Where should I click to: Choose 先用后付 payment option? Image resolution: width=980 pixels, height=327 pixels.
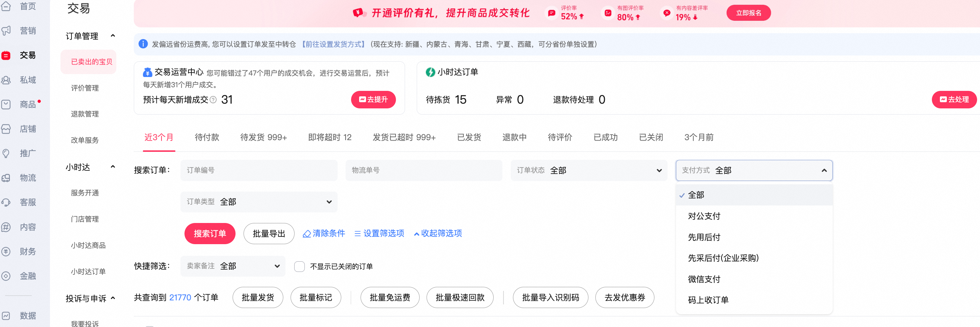pos(754,237)
